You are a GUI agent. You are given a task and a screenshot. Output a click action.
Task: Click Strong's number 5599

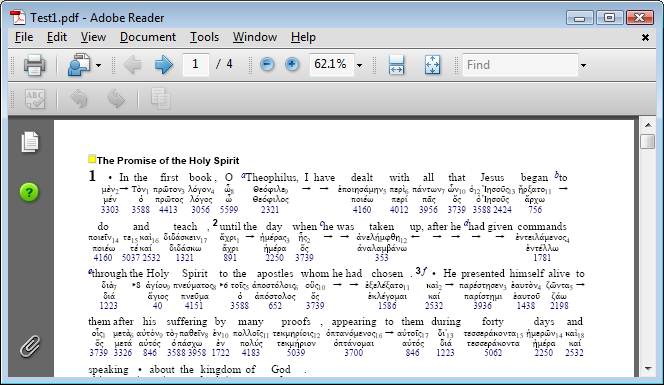229,210
